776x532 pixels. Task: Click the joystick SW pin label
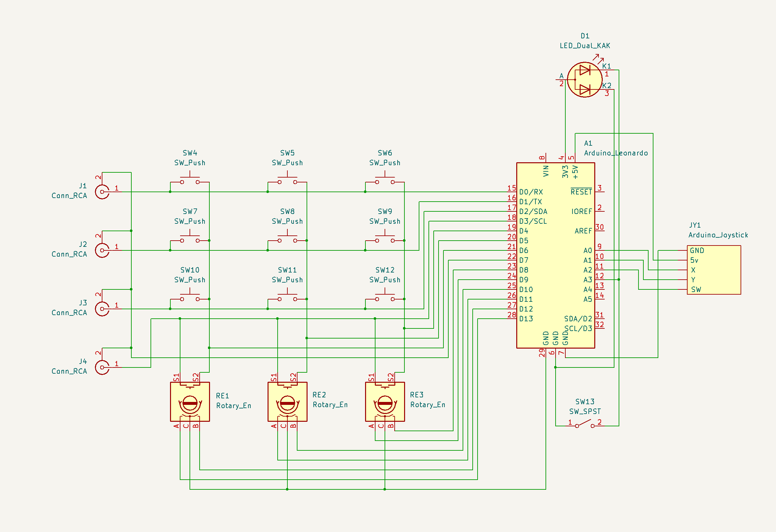coord(696,289)
